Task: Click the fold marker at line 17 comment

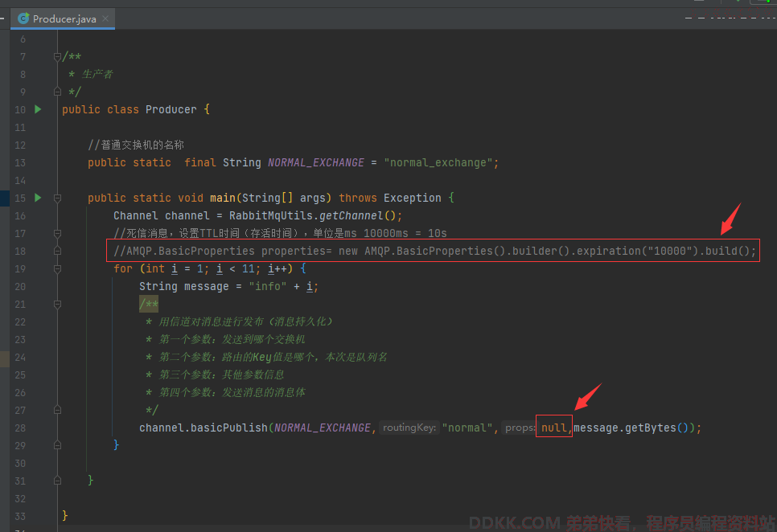Action: coord(57,233)
